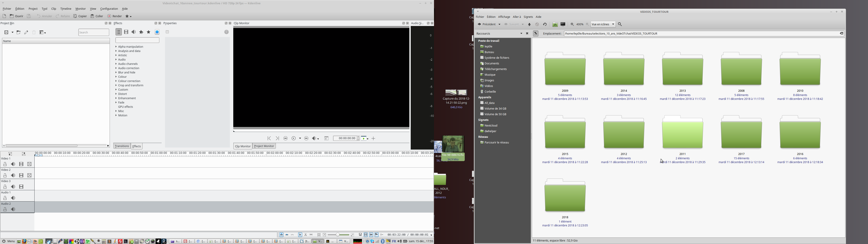Go to clip start in monitor
Screen dimensions: 868x244
[x=269, y=138]
